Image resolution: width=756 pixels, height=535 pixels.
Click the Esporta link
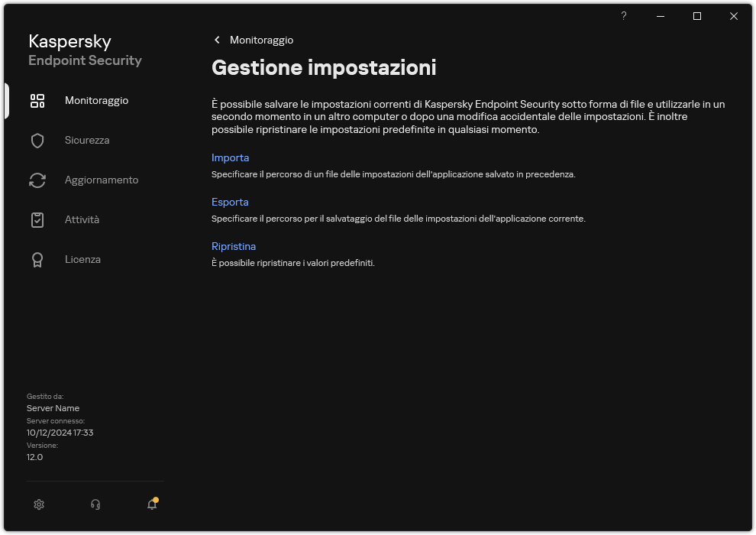point(229,202)
